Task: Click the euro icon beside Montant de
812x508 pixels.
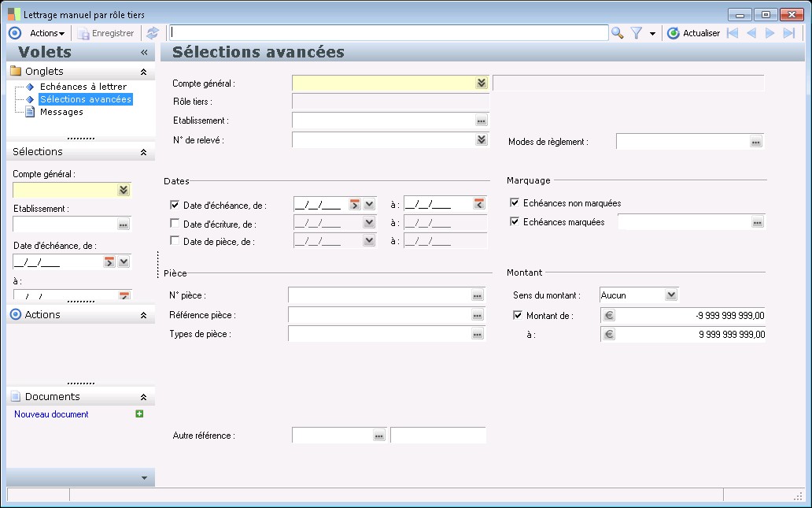Action: tap(608, 316)
